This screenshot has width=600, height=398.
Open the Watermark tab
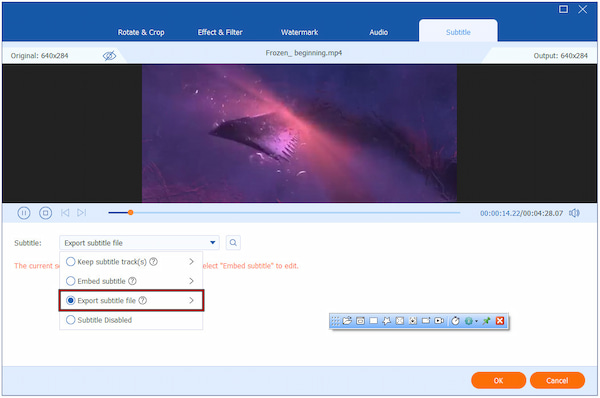[x=299, y=32]
